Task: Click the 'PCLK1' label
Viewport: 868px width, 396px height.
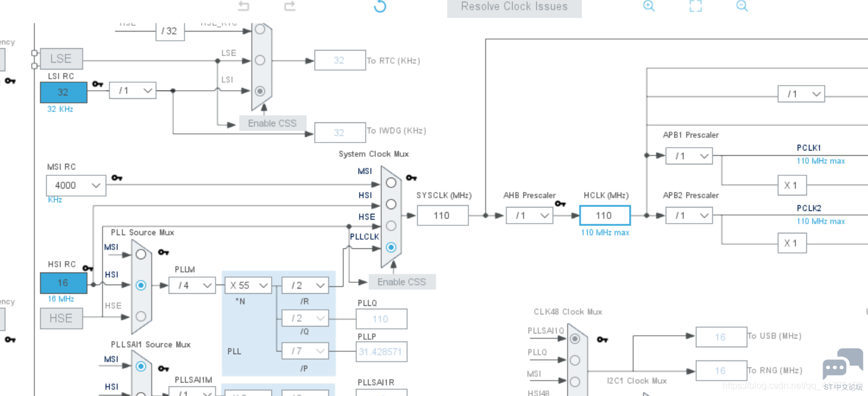Action: (809, 148)
